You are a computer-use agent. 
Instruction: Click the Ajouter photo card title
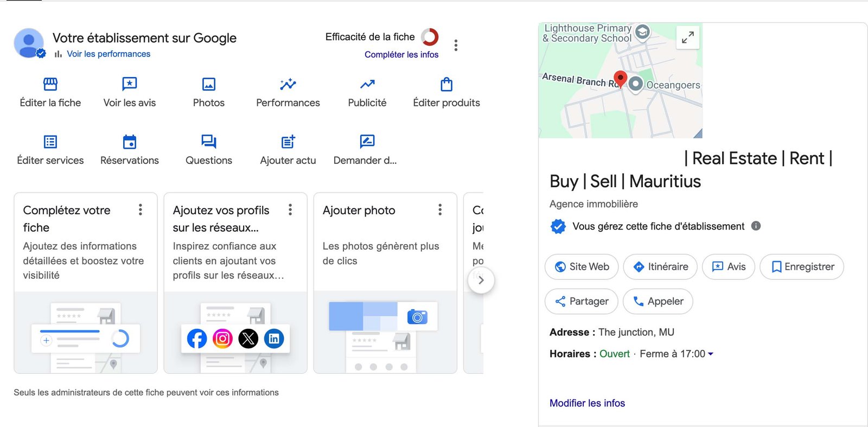359,211
